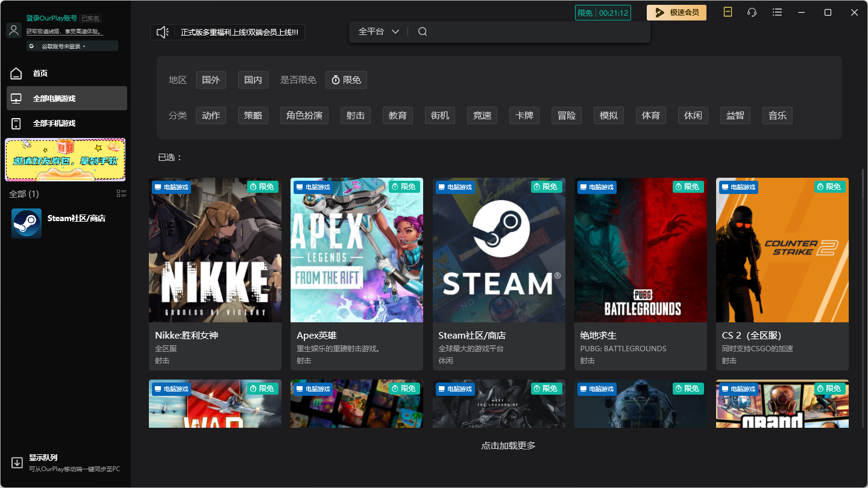
Task: Select the 冒险 category tag
Action: [x=567, y=116]
